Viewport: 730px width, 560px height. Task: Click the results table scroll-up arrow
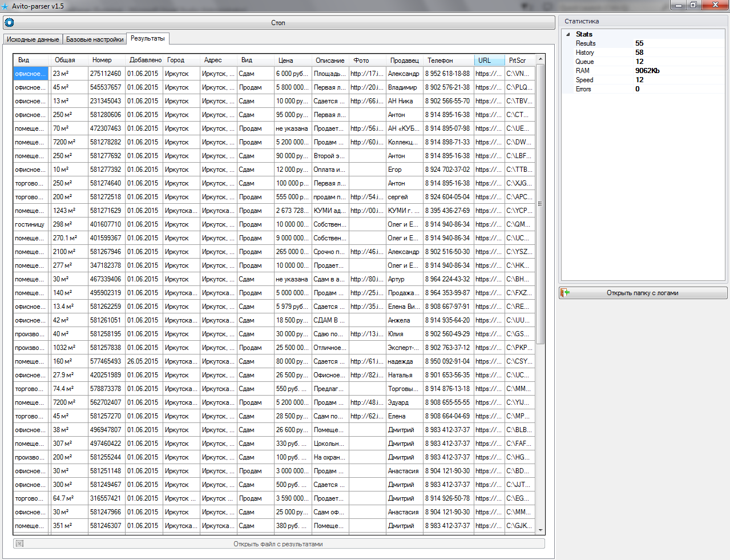[x=541, y=59]
